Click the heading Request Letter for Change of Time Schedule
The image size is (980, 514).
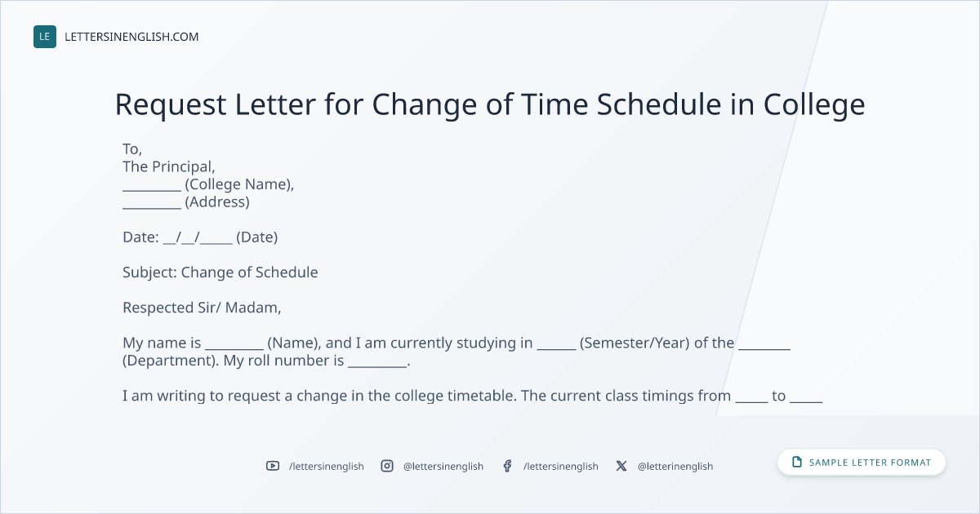pyautogui.click(x=490, y=104)
